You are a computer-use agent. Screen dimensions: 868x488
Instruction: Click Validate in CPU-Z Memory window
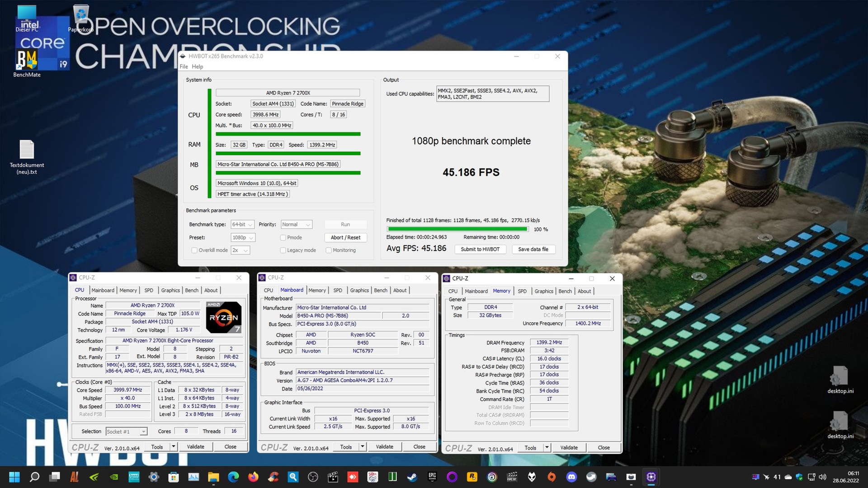coord(569,448)
